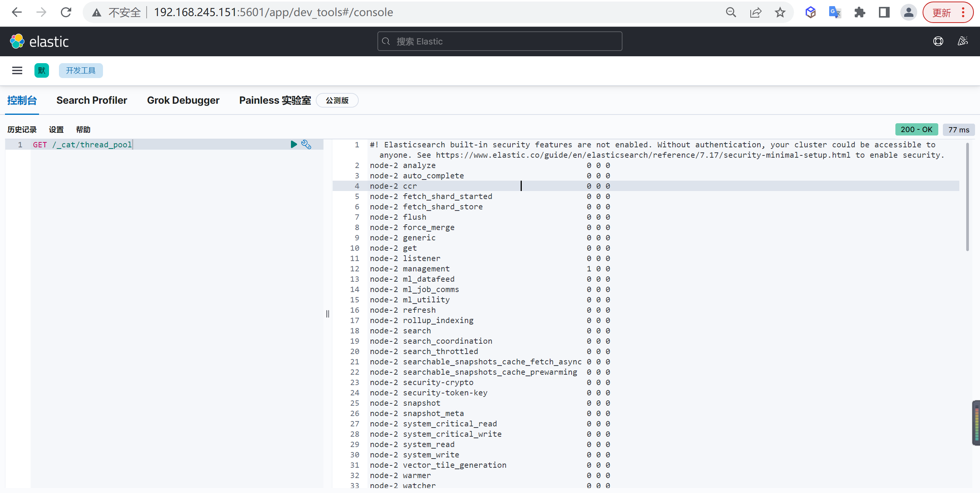The width and height of the screenshot is (980, 493).
Task: Open the 历史记录 history panel
Action: [x=22, y=130]
